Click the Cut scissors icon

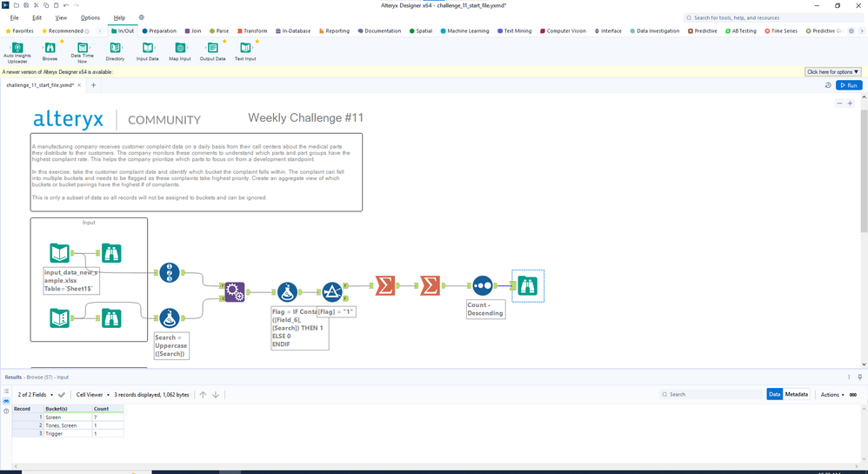[x=36, y=5]
